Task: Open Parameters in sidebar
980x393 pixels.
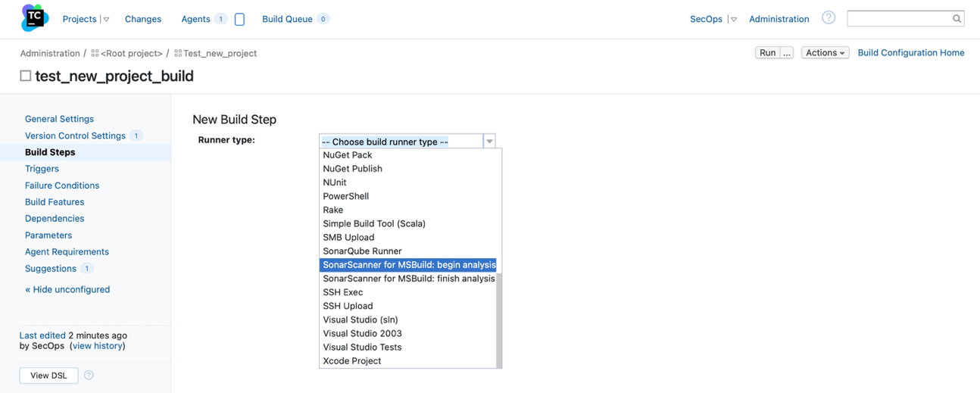Action: 48,235
